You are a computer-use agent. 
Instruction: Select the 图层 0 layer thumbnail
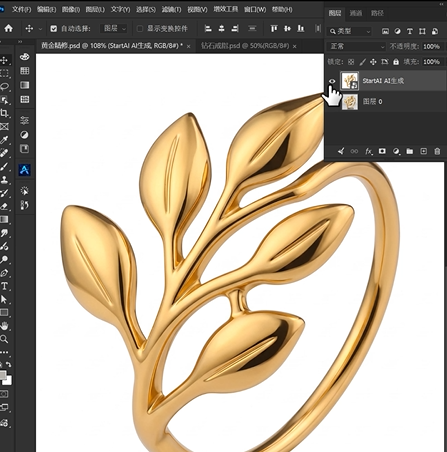(350, 102)
